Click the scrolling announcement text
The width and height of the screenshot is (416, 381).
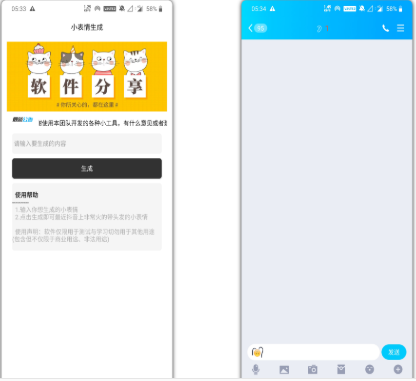click(x=103, y=123)
